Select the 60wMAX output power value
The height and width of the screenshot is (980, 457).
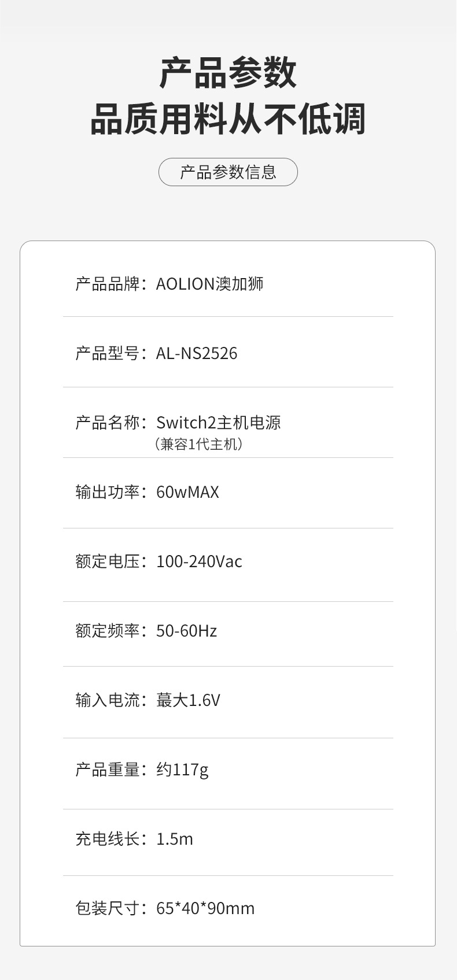187,492
